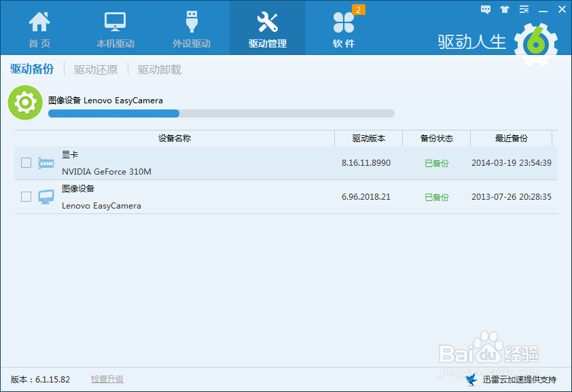Click date 2013-07-26 20:28:35
The width and height of the screenshot is (572, 392).
(x=511, y=196)
